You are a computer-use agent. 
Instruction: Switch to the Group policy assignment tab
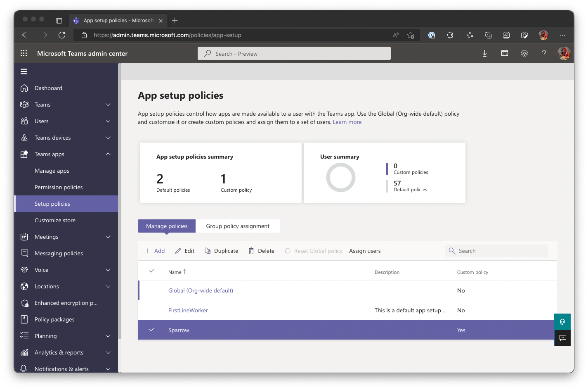(238, 226)
